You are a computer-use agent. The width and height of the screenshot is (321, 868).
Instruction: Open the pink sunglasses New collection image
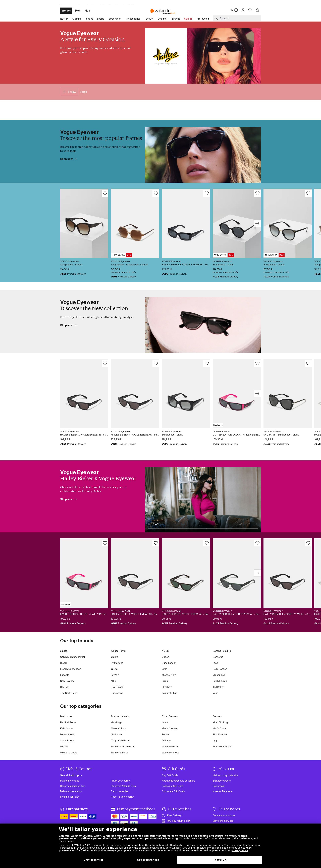pos(203,325)
